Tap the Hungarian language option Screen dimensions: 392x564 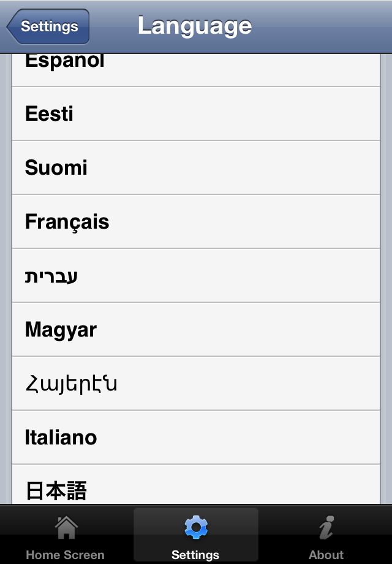196,329
